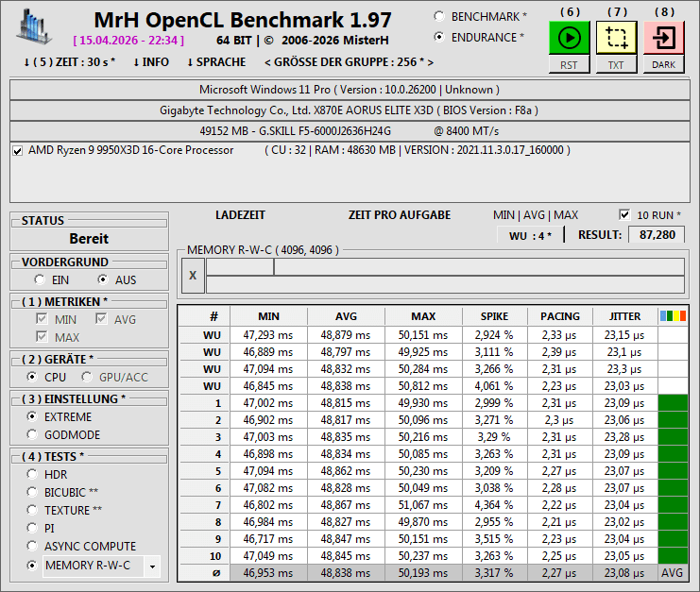Click the MAX column header

tap(423, 316)
